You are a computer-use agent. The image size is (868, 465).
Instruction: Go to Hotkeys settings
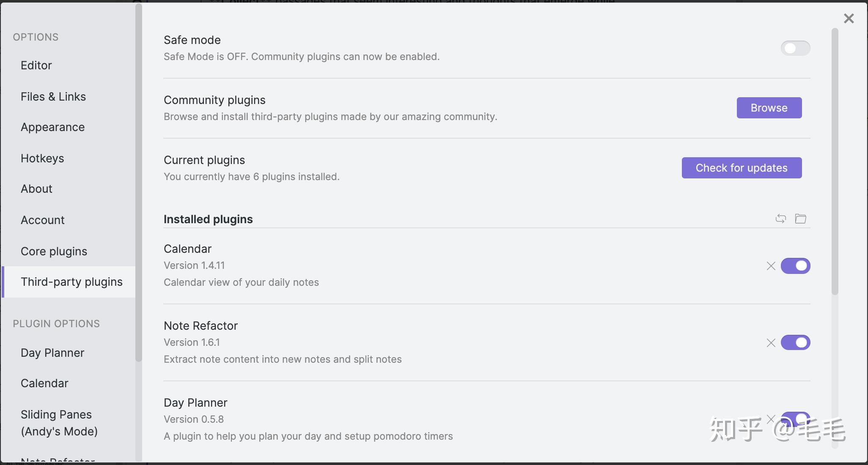click(42, 159)
